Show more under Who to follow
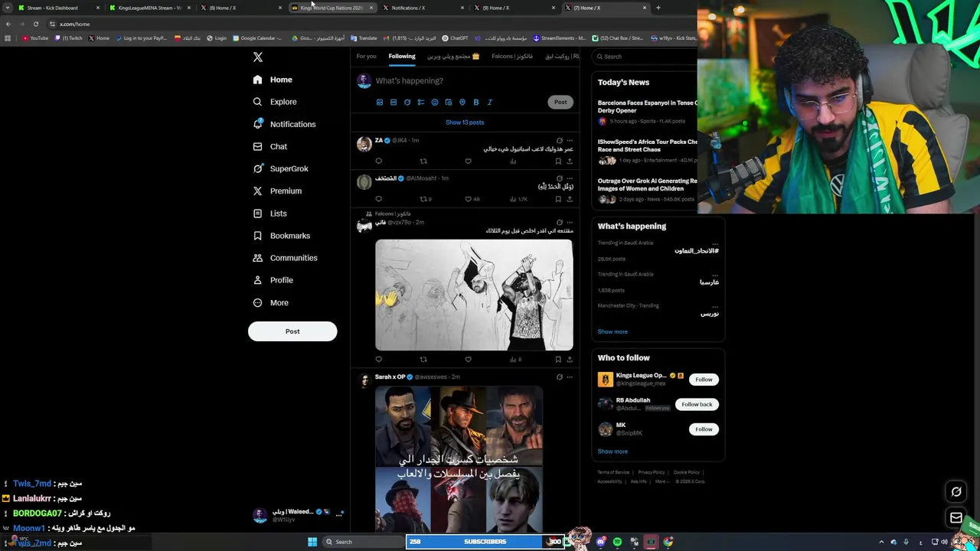Screen dimensions: 980x551 point(612,452)
